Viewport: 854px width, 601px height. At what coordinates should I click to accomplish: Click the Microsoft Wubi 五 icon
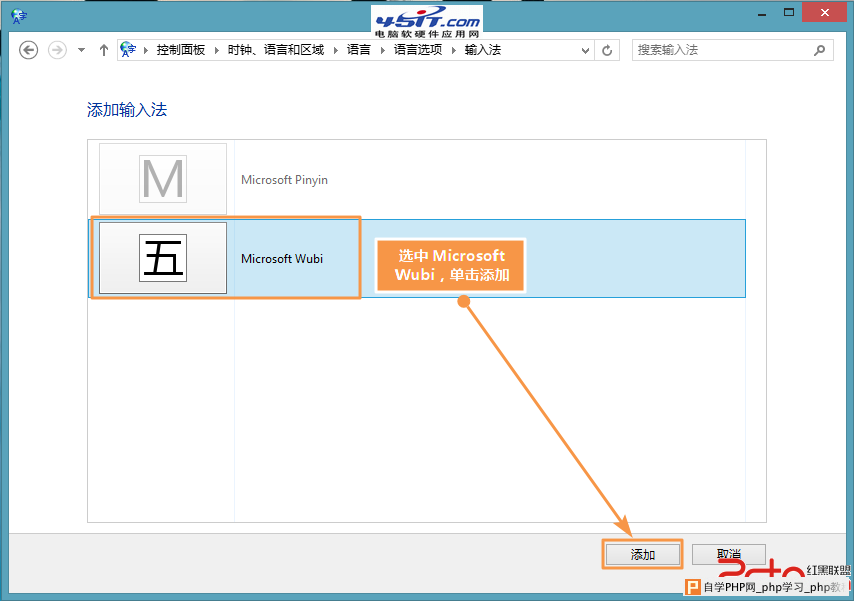tap(163, 258)
